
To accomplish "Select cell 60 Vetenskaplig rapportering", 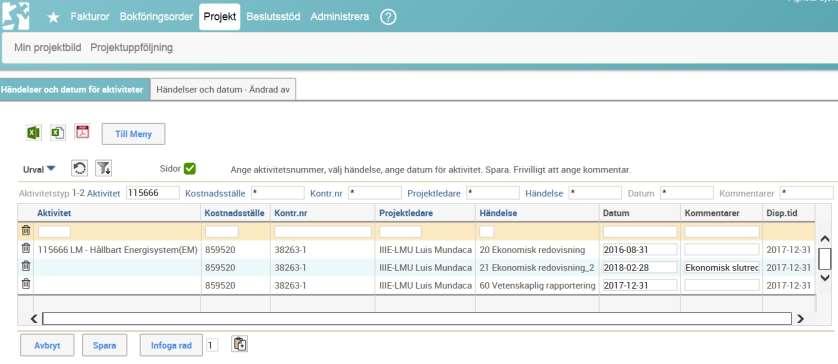I will point(537,285).
